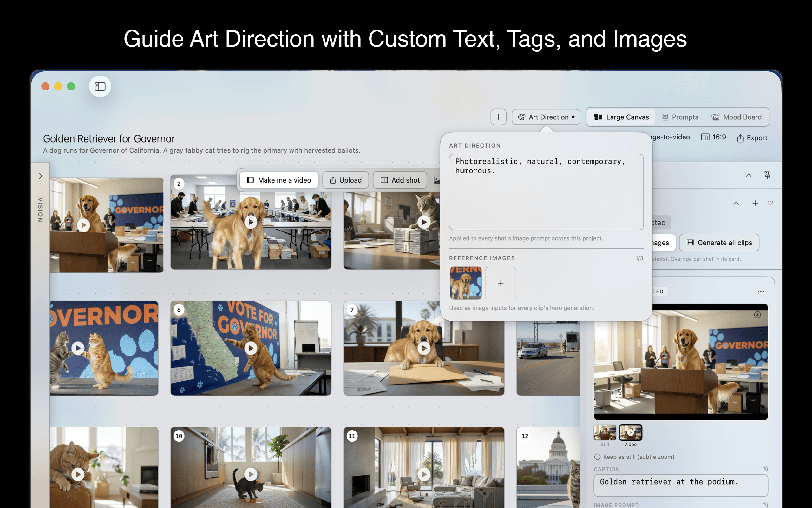This screenshot has height=508, width=812.
Task: Click the shot number 2 badge
Action: [x=179, y=184]
